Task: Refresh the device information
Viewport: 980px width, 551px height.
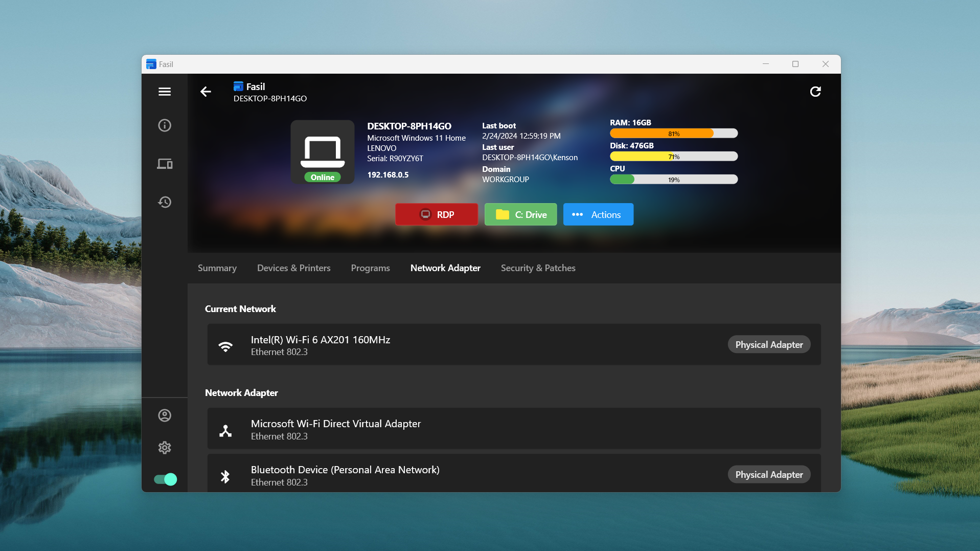Action: coord(815,92)
